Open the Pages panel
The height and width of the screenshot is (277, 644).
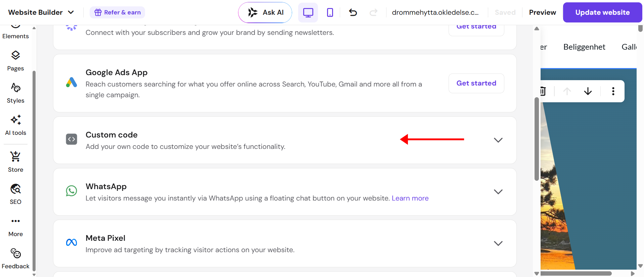[x=15, y=61]
